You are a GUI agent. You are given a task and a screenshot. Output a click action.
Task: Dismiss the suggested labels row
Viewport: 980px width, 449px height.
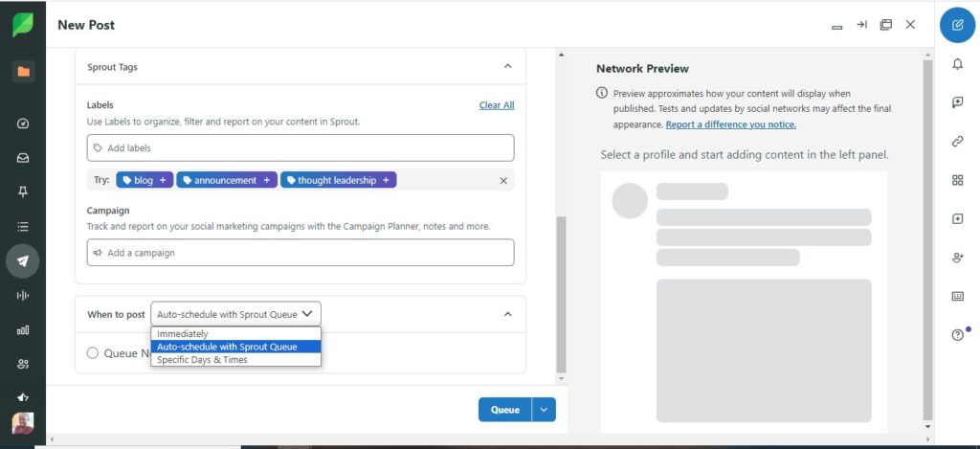pos(503,180)
